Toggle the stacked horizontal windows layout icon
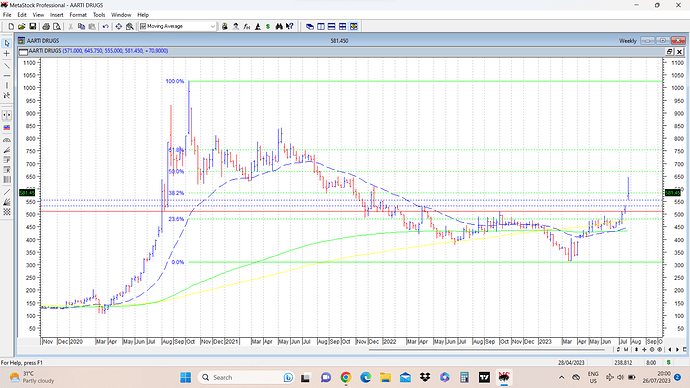The image size is (690, 388). pos(332,26)
